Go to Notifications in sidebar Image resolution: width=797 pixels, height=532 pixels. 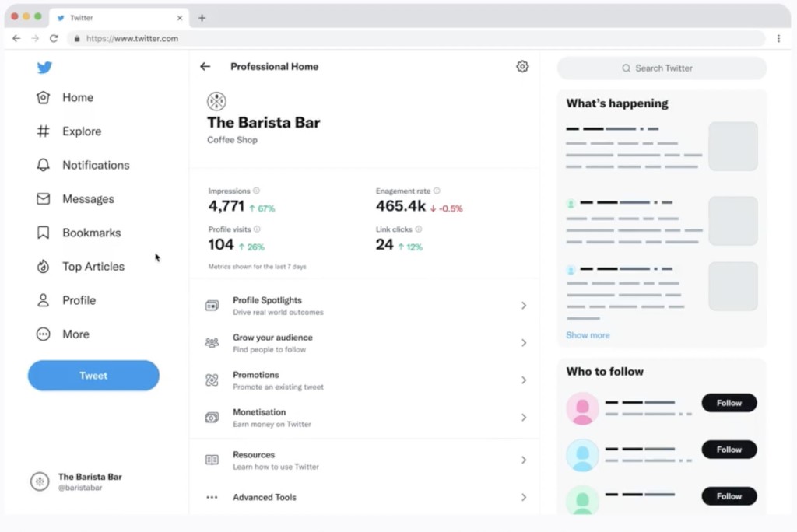(96, 165)
